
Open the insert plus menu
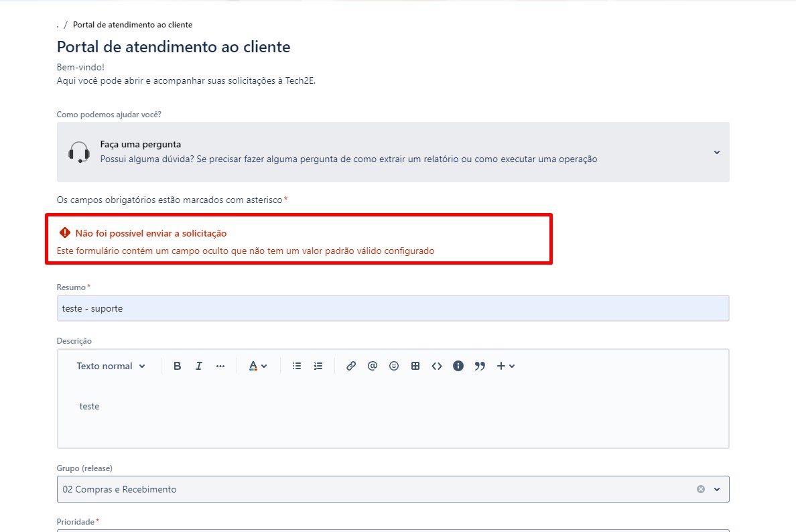tap(506, 366)
